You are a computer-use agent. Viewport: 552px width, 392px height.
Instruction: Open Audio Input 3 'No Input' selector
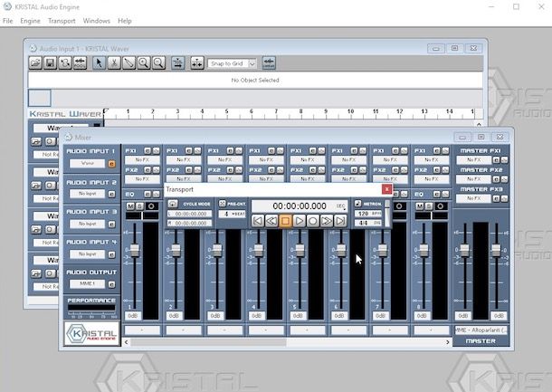pos(87,224)
